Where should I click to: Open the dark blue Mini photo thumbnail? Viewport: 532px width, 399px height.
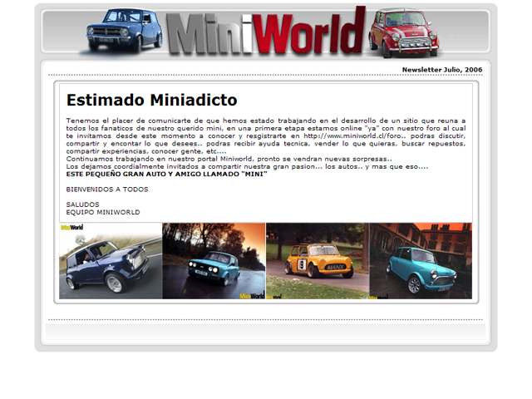point(111,261)
